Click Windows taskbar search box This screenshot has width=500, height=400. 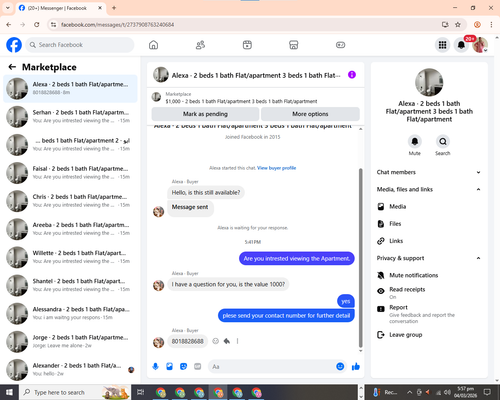click(x=75, y=392)
